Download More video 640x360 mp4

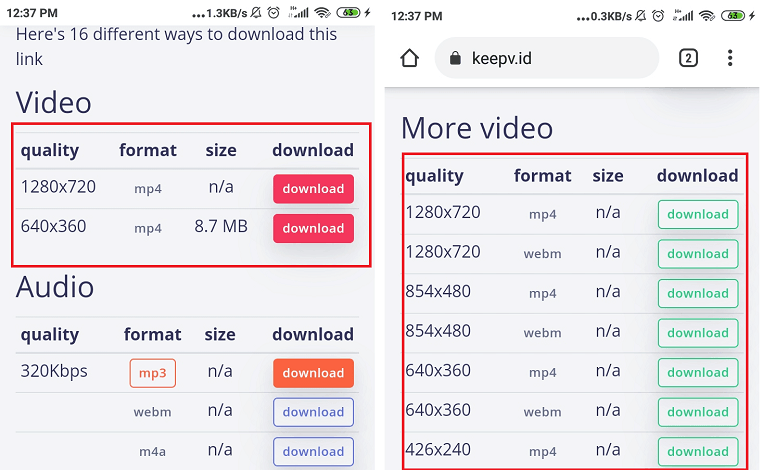(x=698, y=373)
